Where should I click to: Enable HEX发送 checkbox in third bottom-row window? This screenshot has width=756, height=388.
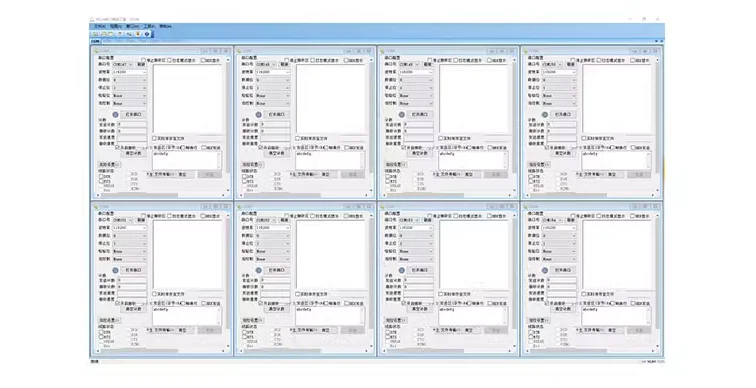pyautogui.click(x=490, y=304)
